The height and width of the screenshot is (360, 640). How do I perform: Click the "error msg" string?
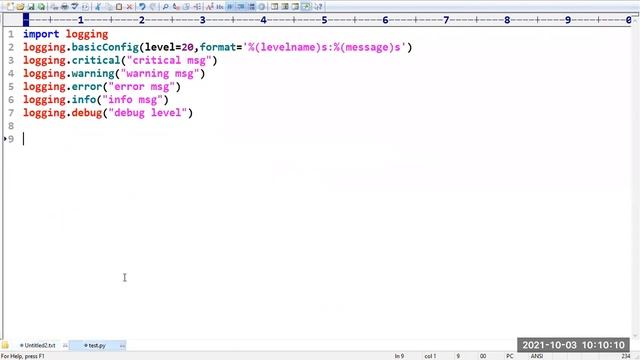click(x=142, y=87)
